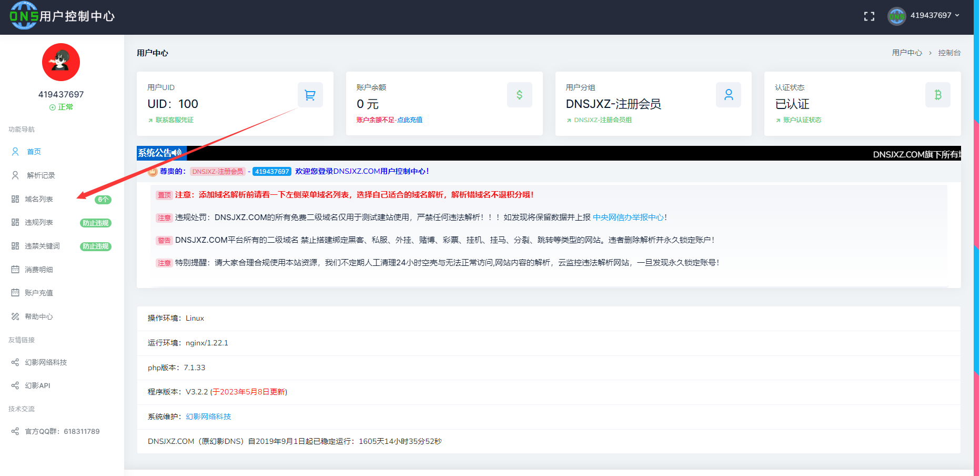Screen dimensions: 980x476
Task: Click the red user avatar in sidebar
Action: (61, 62)
